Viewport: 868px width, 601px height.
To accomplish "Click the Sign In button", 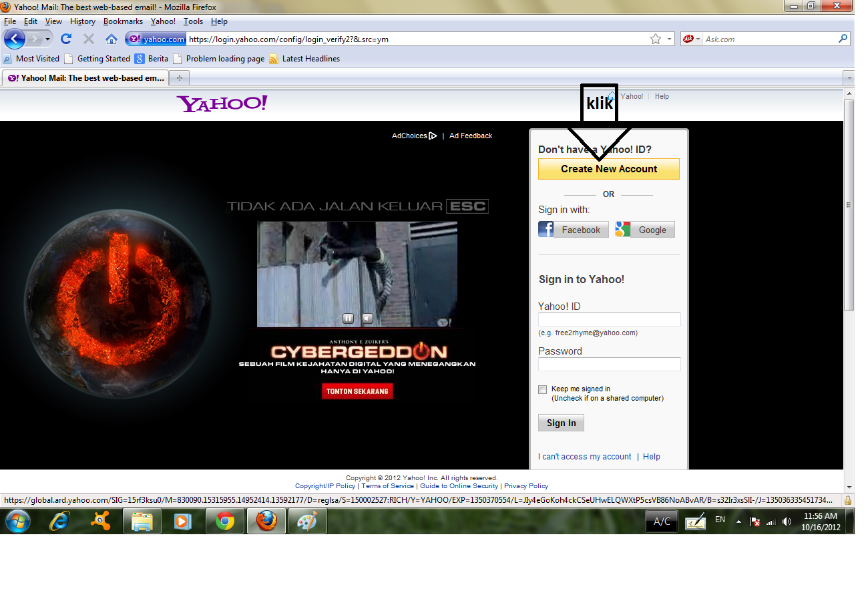I will tap(561, 423).
